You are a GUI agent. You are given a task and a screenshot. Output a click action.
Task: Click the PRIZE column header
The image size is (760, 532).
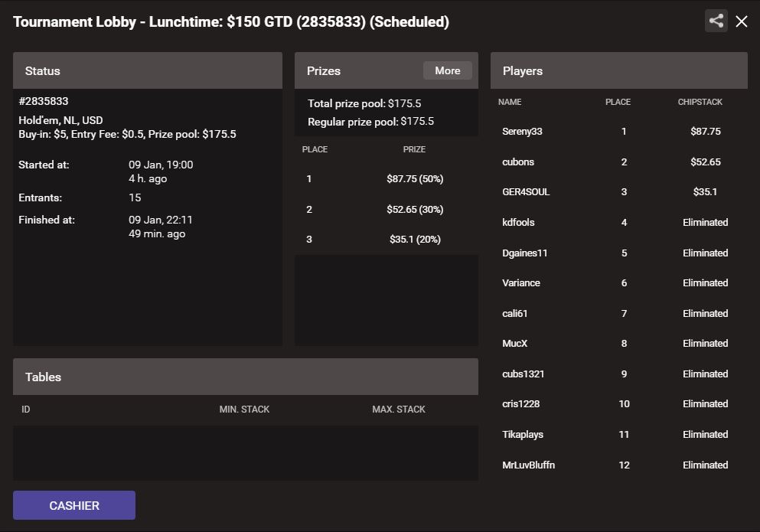pyautogui.click(x=414, y=149)
